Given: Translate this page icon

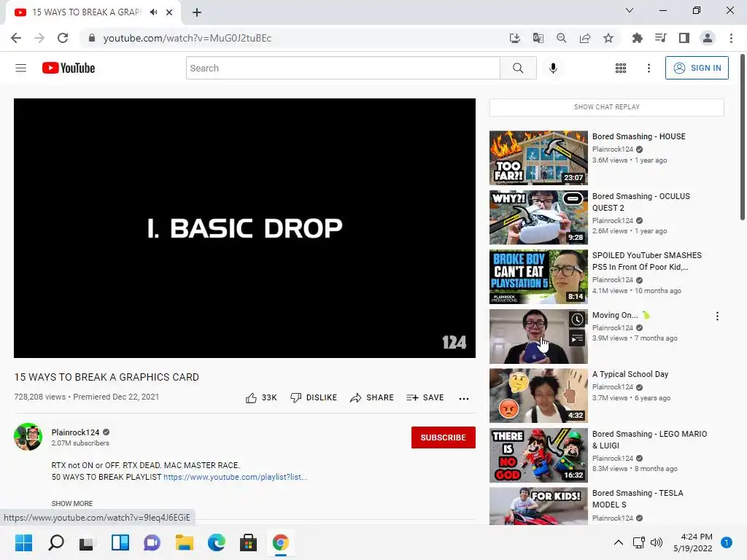Looking at the screenshot, I should 538,38.
